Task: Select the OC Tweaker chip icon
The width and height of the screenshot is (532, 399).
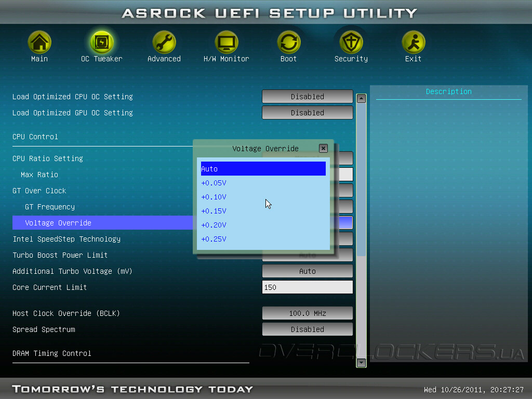Action: (x=101, y=43)
